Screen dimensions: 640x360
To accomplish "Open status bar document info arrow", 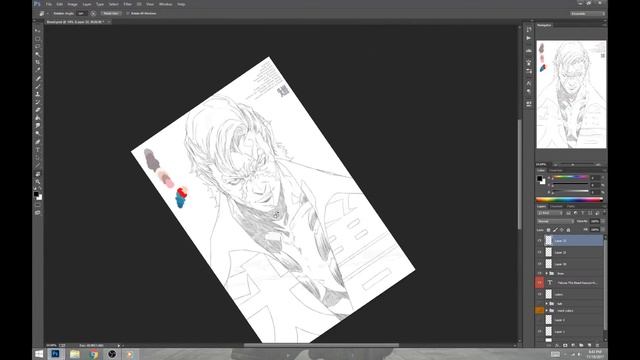I will point(119,345).
